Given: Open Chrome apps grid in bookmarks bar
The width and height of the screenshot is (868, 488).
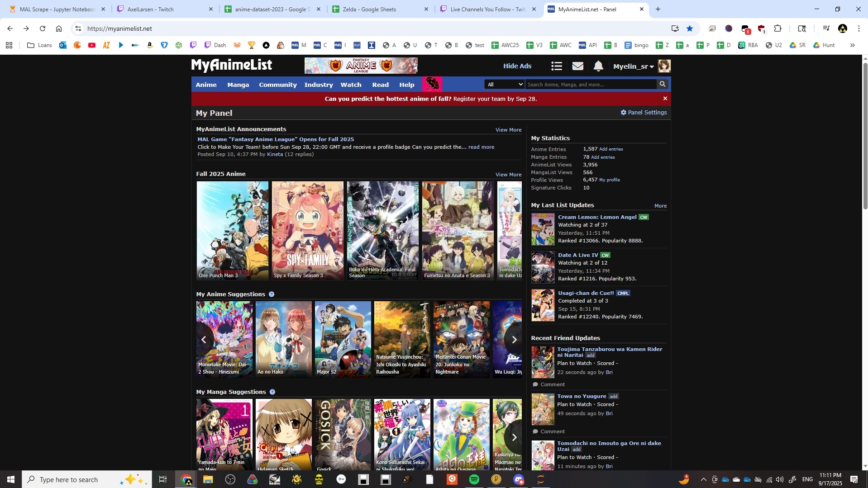Looking at the screenshot, I should click(9, 45).
